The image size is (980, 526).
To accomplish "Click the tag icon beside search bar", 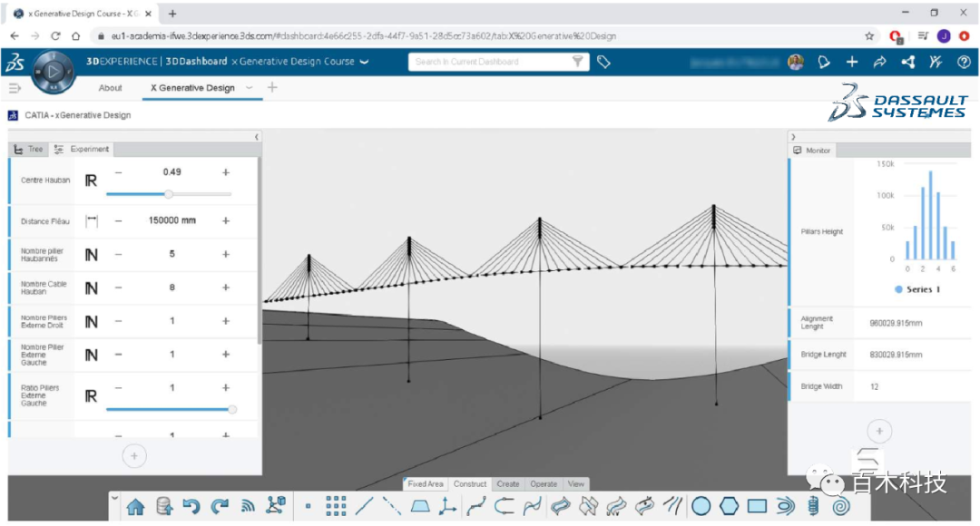I will point(603,62).
